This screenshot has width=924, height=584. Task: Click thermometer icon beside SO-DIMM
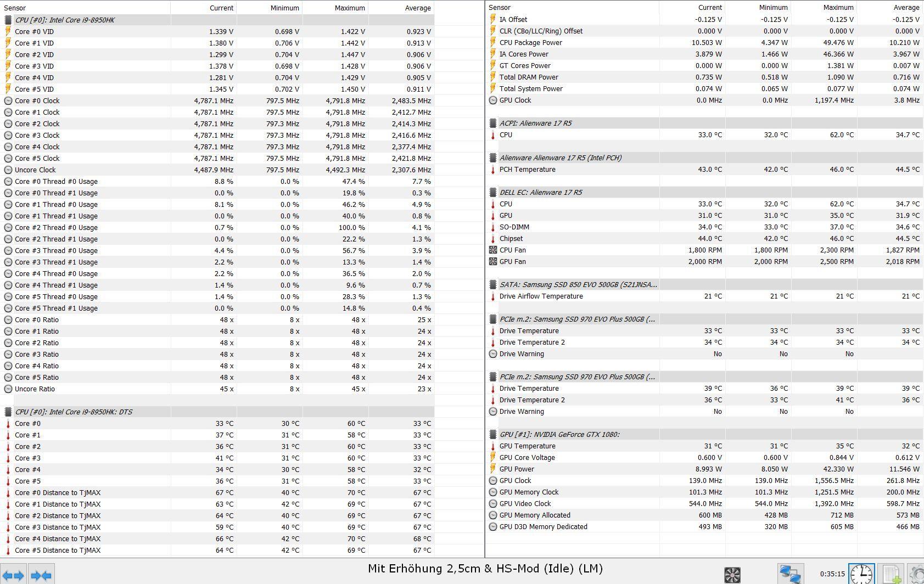tap(493, 227)
